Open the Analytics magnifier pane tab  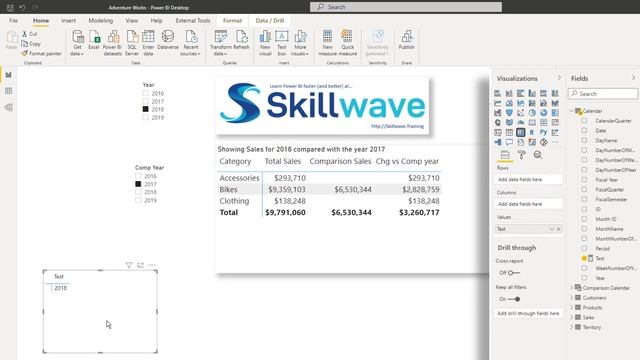pyautogui.click(x=538, y=155)
